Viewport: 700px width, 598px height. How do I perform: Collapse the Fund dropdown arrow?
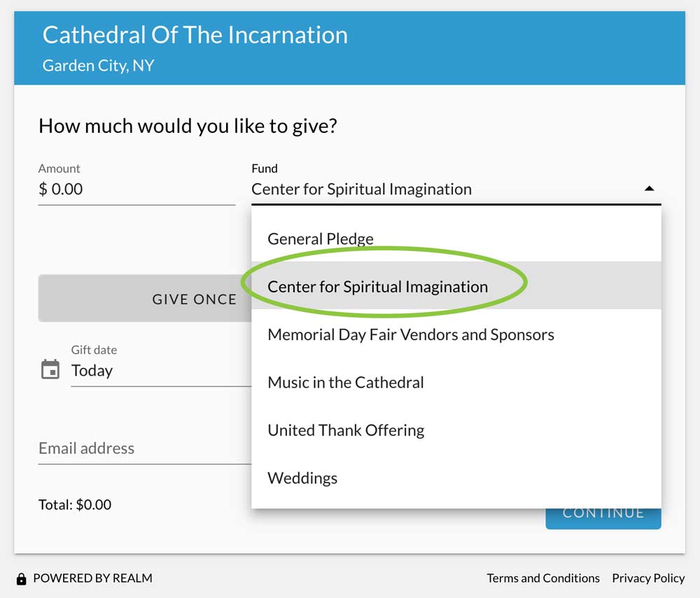click(x=649, y=189)
